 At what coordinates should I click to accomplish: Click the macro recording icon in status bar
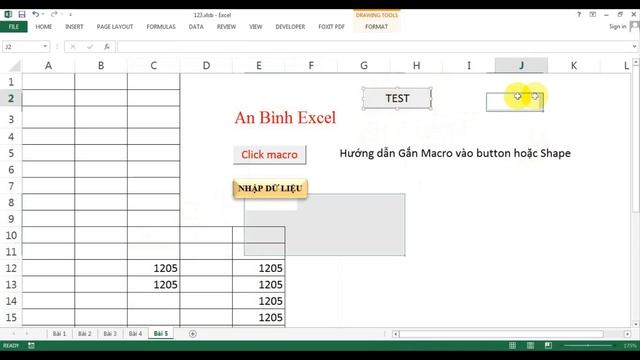pyautogui.click(x=31, y=346)
